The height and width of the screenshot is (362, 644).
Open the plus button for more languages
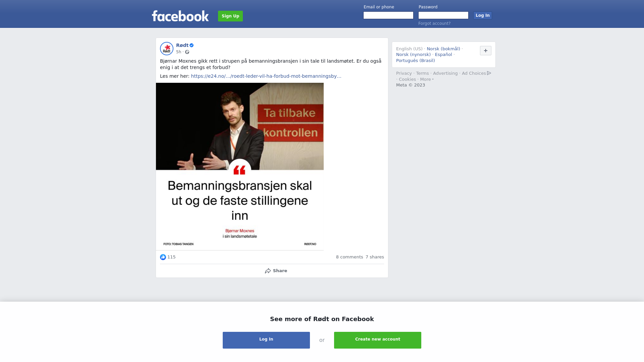[486, 51]
